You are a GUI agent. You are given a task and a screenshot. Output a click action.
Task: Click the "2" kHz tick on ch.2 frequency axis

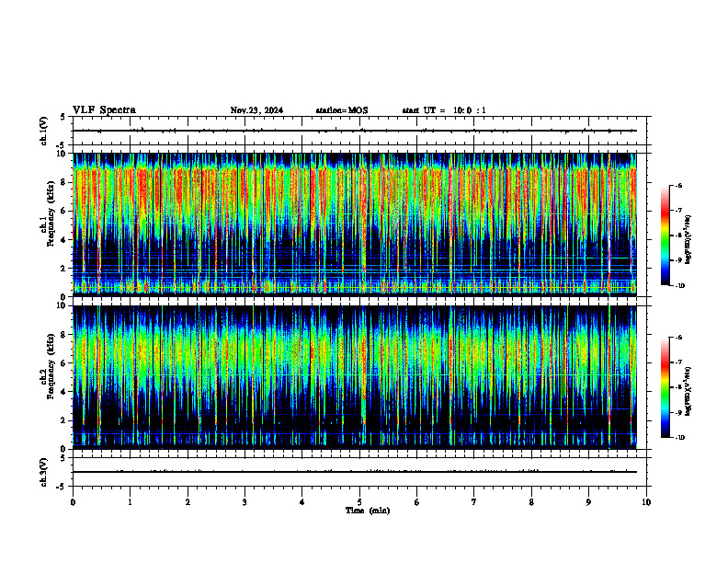point(64,420)
